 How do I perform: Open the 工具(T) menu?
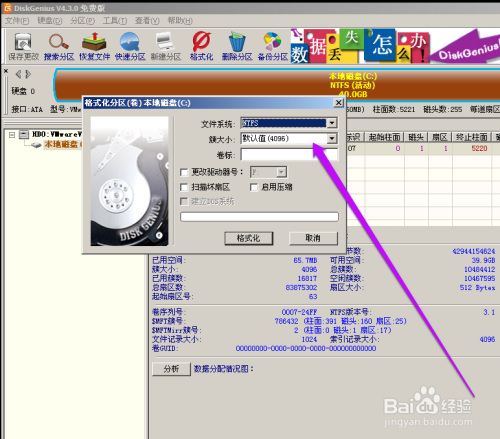(115, 21)
